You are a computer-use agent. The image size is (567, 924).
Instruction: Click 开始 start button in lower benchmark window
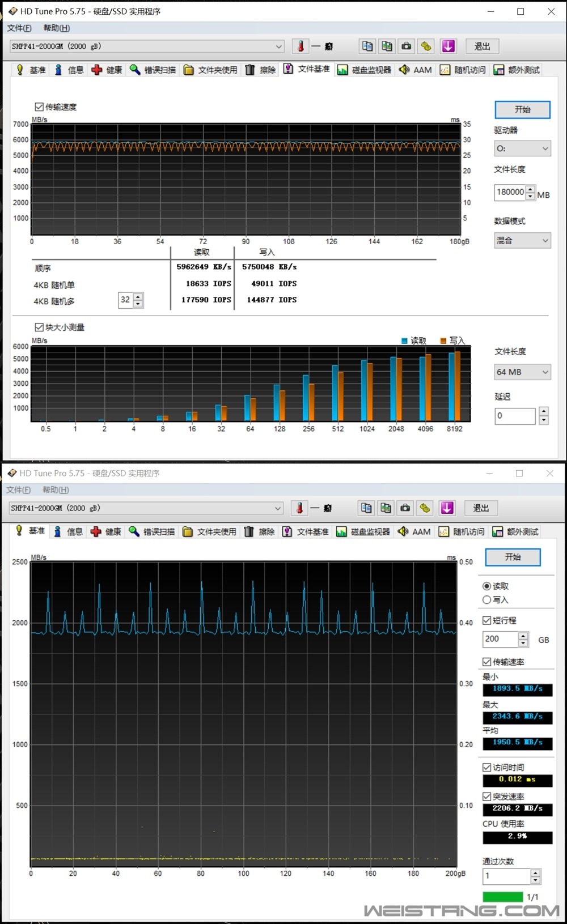(513, 557)
